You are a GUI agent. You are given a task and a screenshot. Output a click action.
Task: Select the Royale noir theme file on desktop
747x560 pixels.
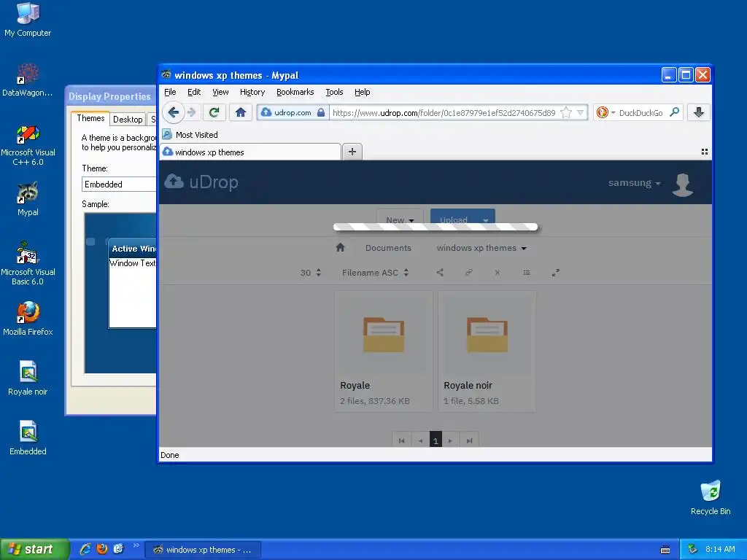(28, 378)
